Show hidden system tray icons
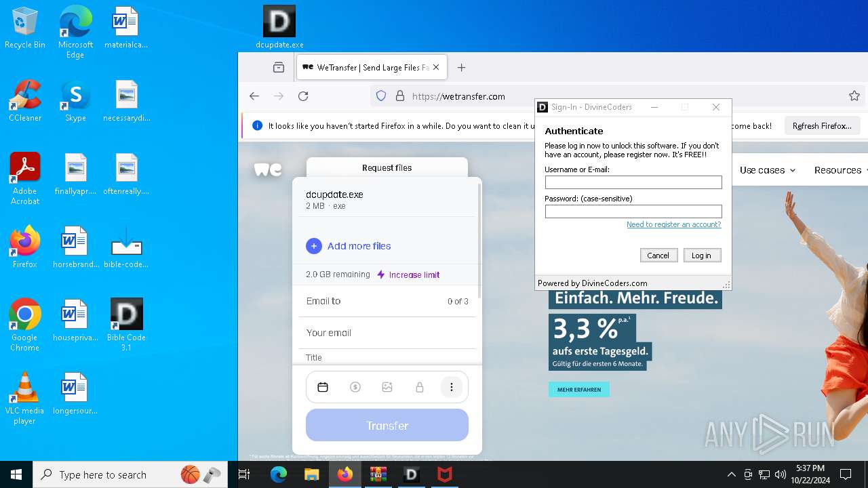Image resolution: width=868 pixels, height=488 pixels. pos(732,474)
